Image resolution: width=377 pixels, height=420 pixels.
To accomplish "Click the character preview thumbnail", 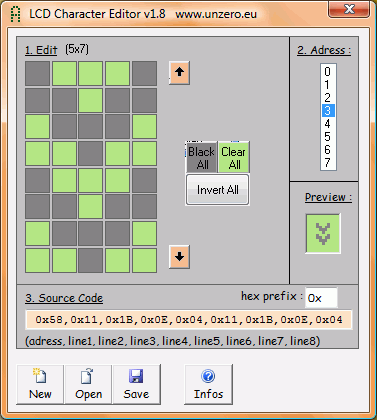I will click(x=323, y=234).
